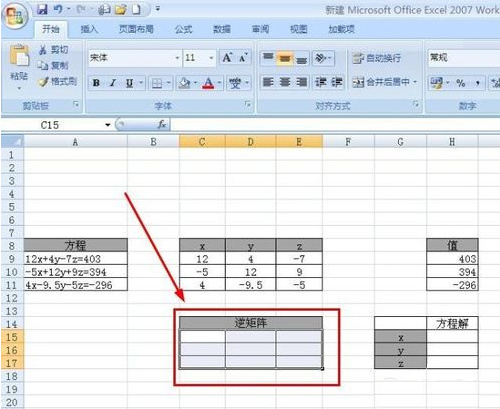
Task: Select row 9 header
Action: point(12,259)
